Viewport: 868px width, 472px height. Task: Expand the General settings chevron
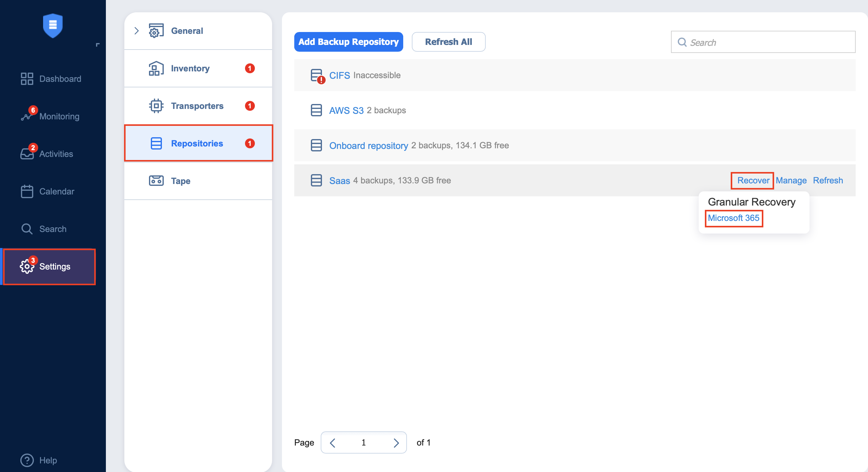pyautogui.click(x=136, y=31)
